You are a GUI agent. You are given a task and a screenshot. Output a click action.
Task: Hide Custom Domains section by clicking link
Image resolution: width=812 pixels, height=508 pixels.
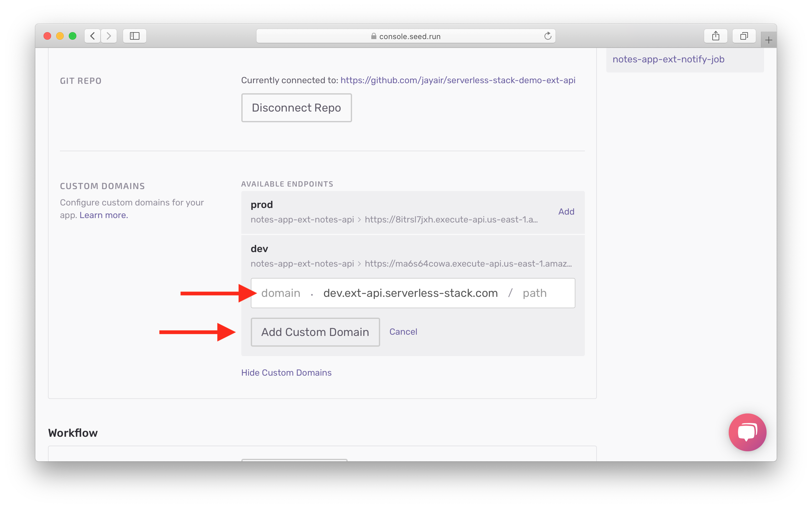point(286,373)
